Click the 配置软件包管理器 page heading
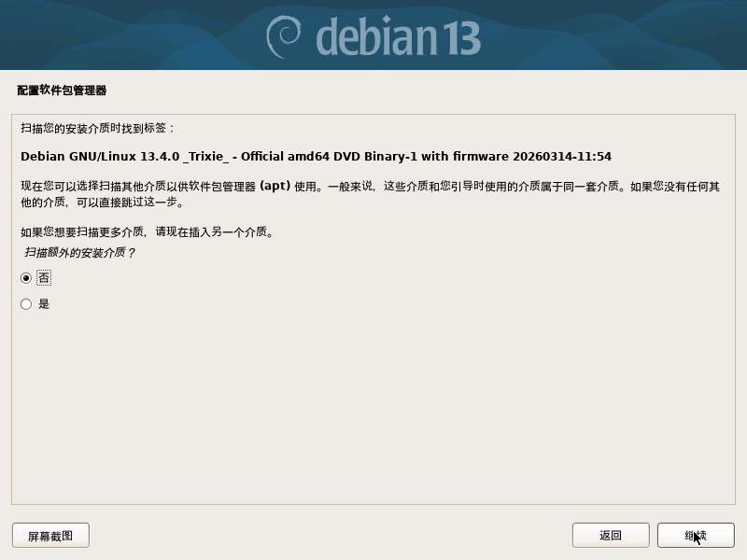This screenshot has height=560, width=747. [62, 91]
